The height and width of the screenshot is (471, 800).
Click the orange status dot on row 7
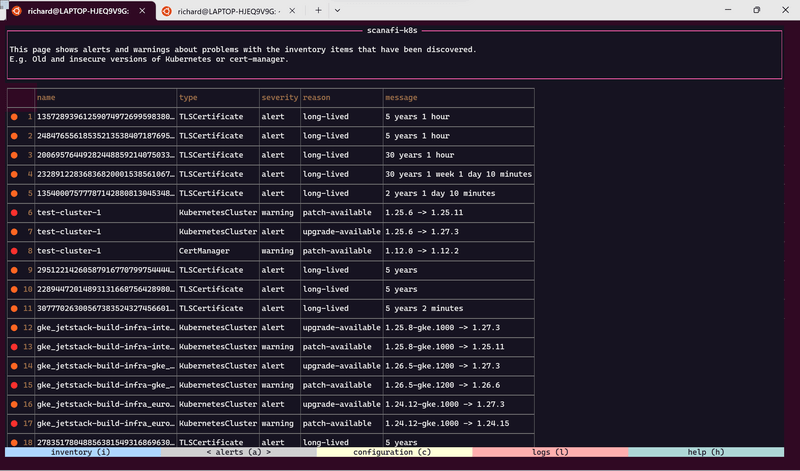pyautogui.click(x=14, y=232)
